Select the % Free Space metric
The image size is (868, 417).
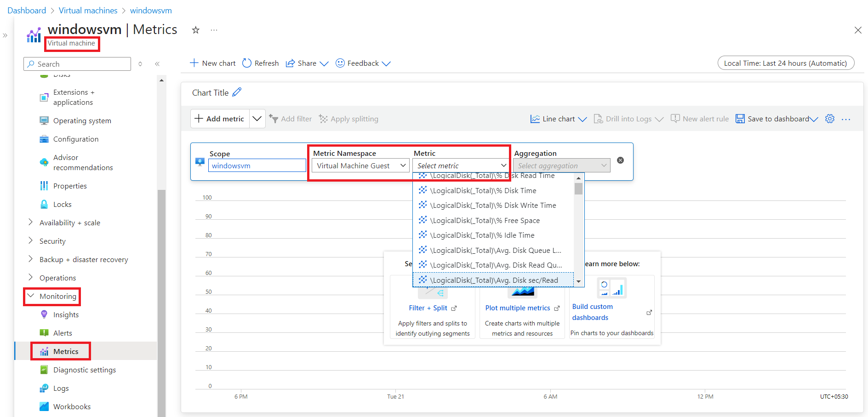[x=494, y=220]
